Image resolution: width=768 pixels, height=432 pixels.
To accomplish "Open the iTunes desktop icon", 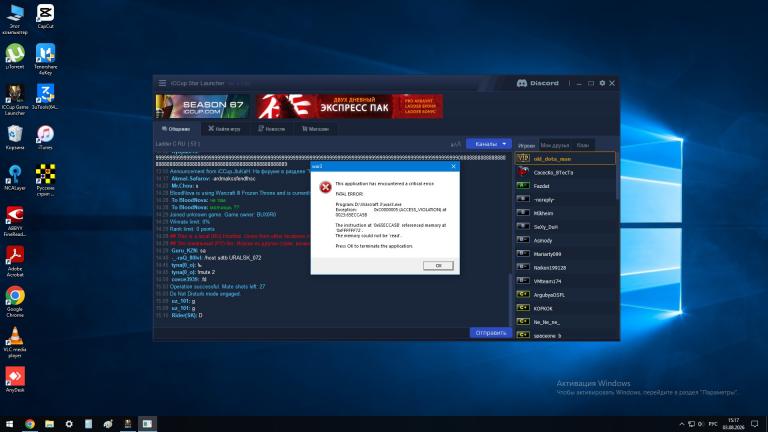I will (x=45, y=137).
